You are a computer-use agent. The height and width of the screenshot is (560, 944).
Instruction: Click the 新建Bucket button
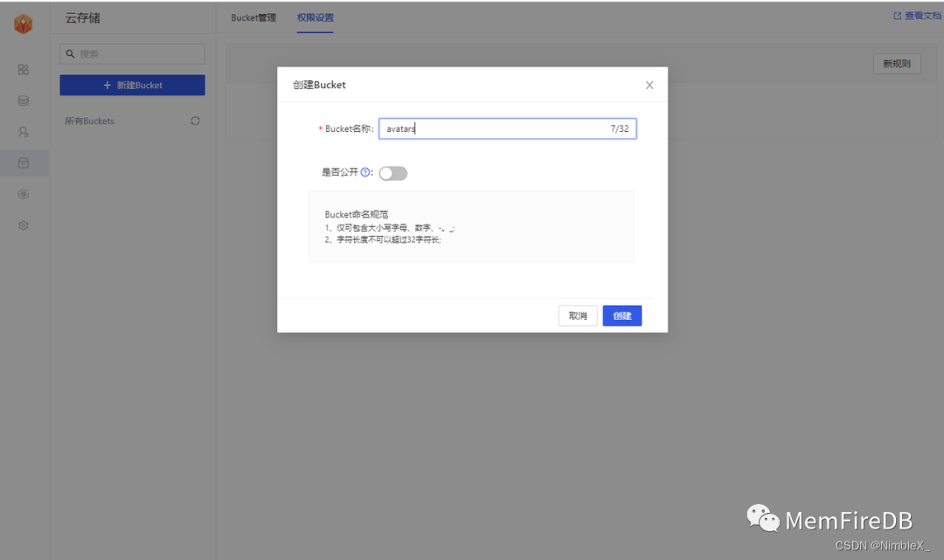(x=132, y=85)
